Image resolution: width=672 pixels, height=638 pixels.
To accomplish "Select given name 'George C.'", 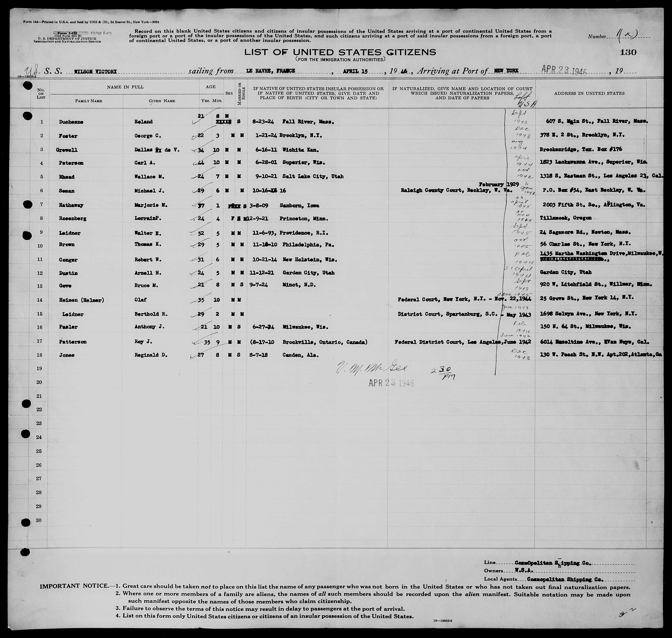I will 148,136.
